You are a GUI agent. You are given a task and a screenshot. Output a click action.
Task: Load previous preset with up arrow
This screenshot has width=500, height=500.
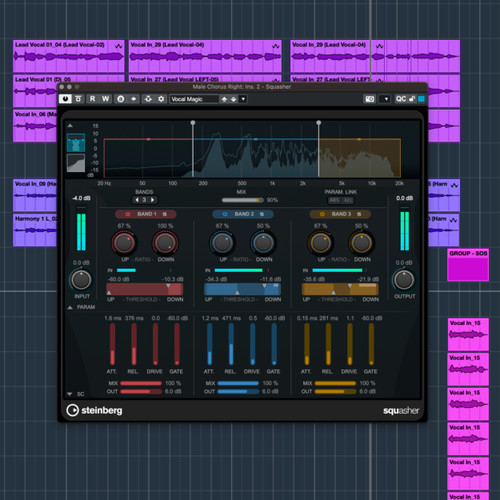pos(224,99)
